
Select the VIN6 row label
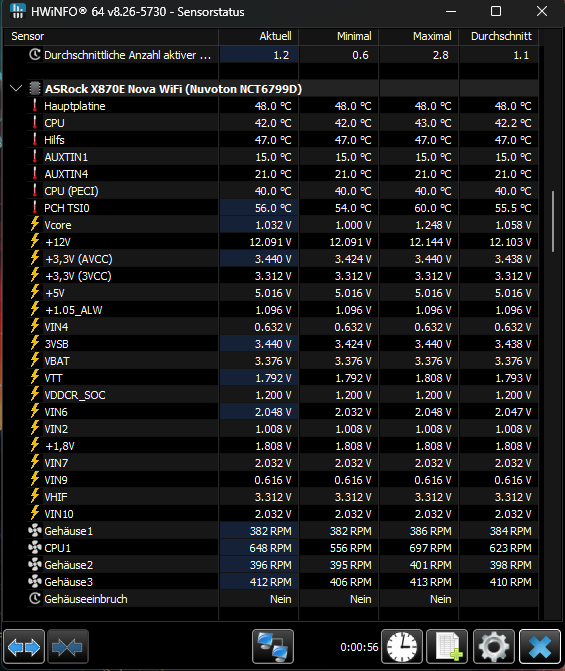56,412
